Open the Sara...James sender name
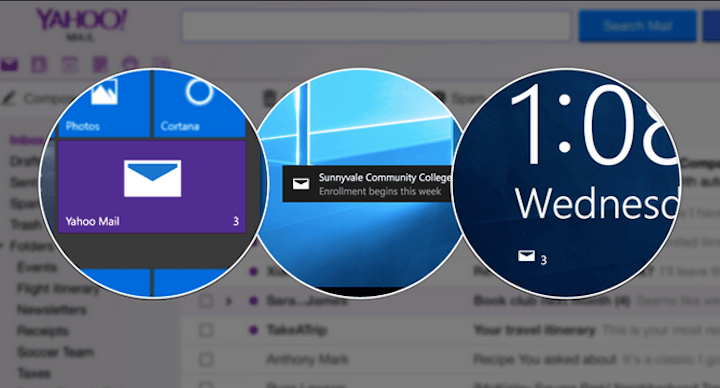720x388 pixels. (x=307, y=301)
